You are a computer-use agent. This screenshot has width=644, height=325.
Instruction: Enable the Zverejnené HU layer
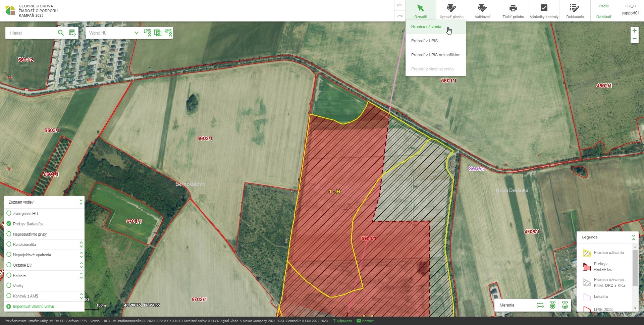(x=9, y=213)
